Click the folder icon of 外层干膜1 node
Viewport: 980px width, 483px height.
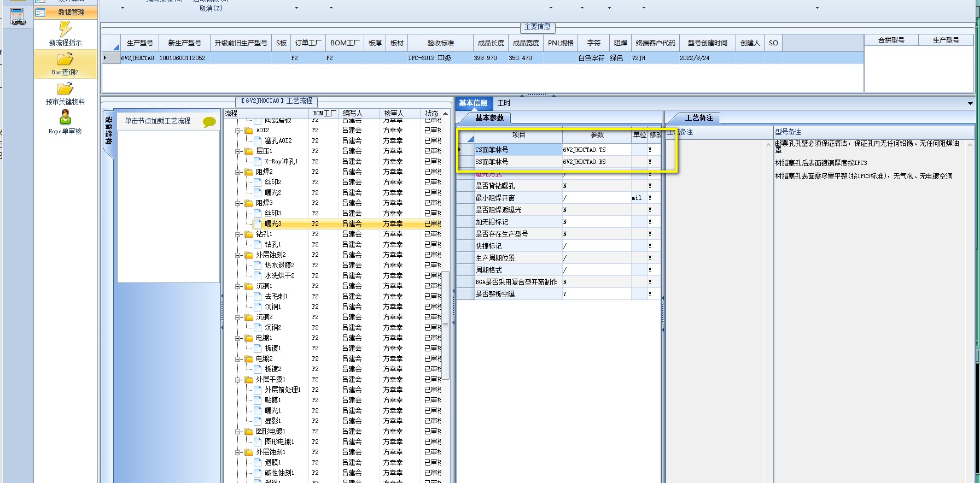click(x=249, y=380)
